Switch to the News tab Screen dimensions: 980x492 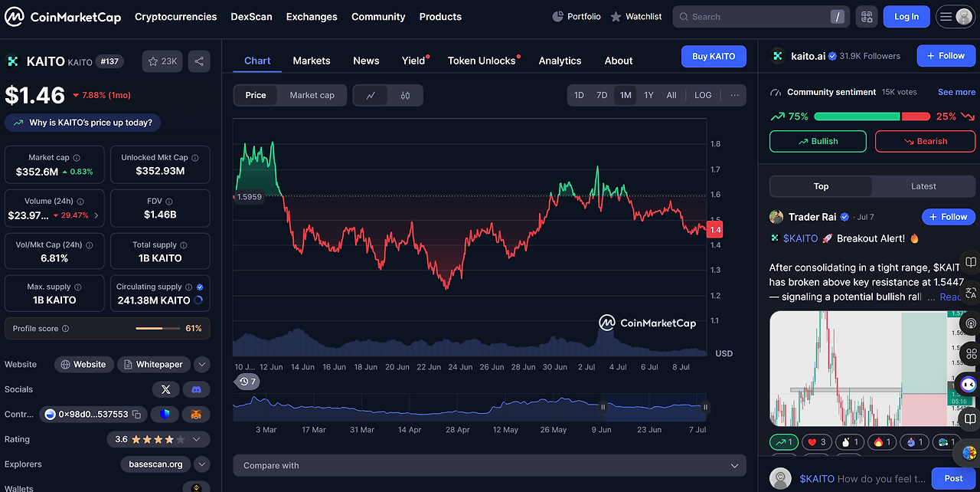366,61
